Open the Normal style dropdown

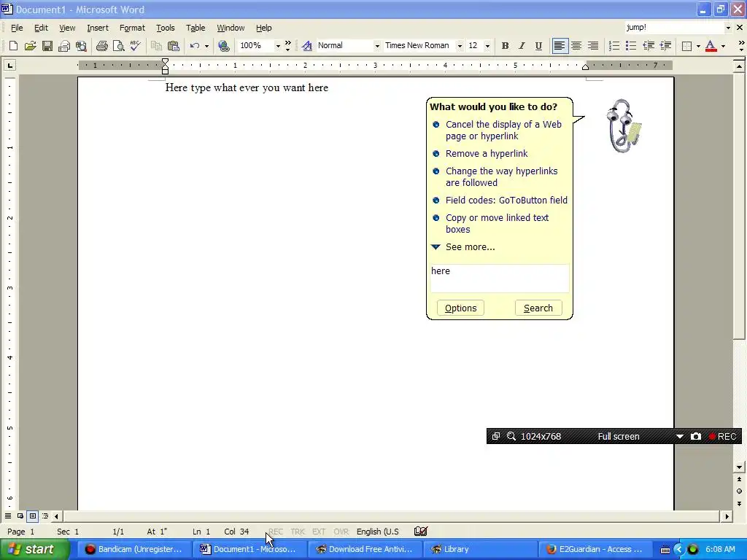point(377,46)
